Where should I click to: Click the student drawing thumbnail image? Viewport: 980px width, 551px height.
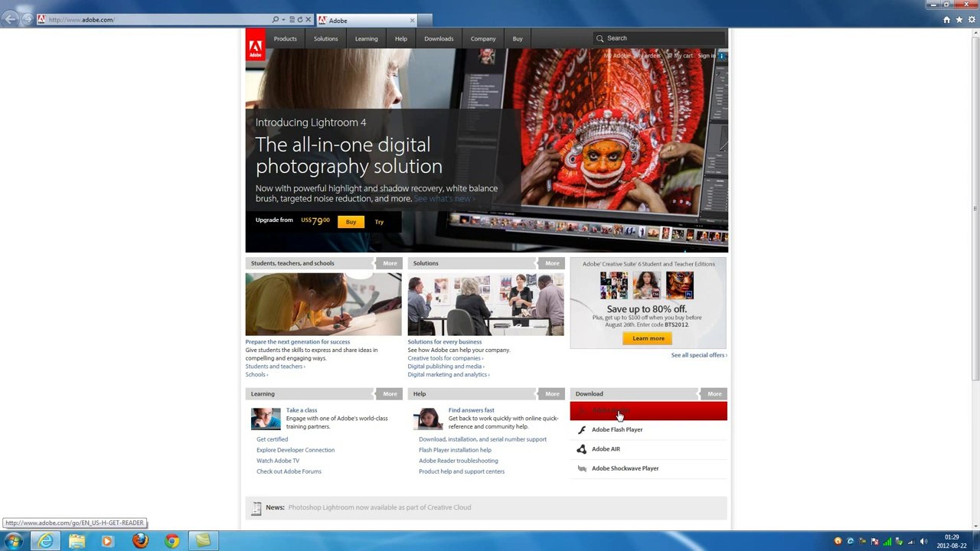(323, 305)
